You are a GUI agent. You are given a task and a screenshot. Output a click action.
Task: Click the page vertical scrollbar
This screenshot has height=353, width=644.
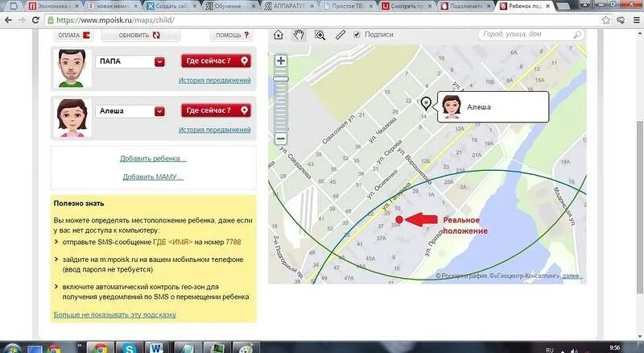coord(640,208)
